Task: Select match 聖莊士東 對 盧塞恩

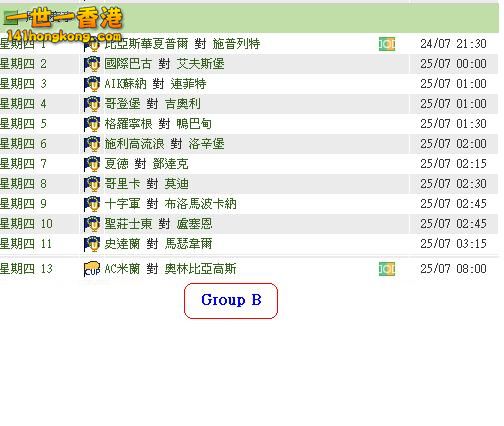Action: (x=158, y=224)
